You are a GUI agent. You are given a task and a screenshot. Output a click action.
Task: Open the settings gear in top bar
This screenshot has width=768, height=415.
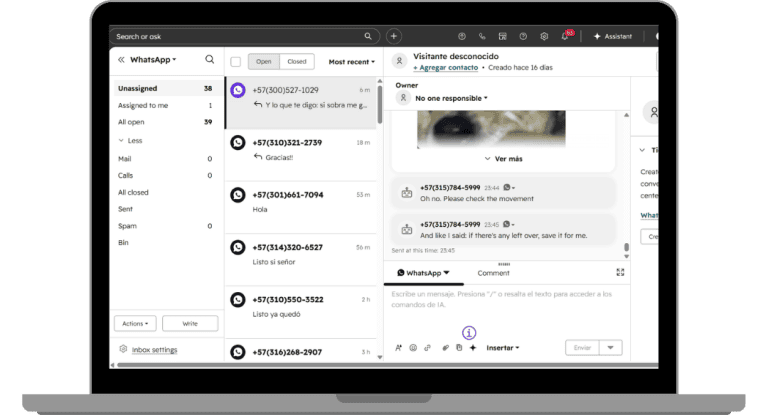pos(544,36)
